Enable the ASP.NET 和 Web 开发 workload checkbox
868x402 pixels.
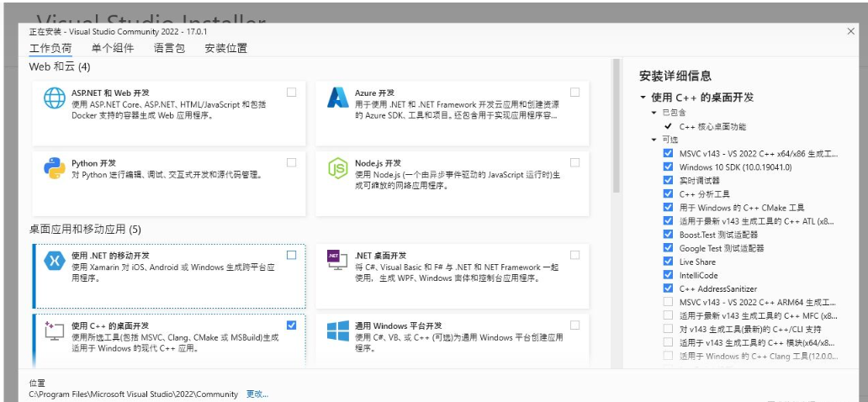coord(291,93)
